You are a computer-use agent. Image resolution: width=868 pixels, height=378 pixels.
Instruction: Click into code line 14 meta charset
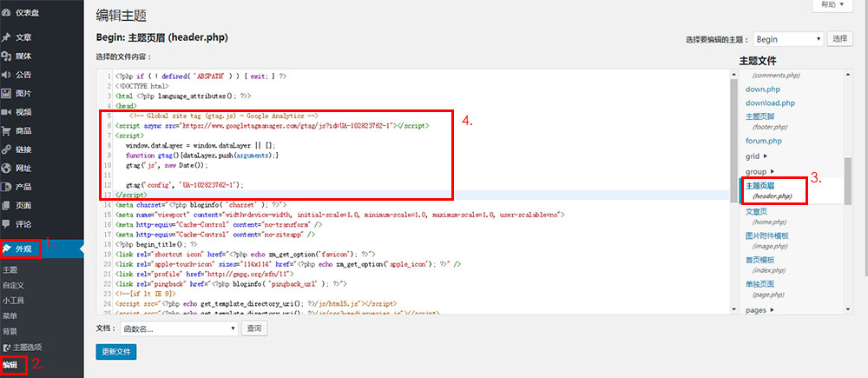click(201, 205)
